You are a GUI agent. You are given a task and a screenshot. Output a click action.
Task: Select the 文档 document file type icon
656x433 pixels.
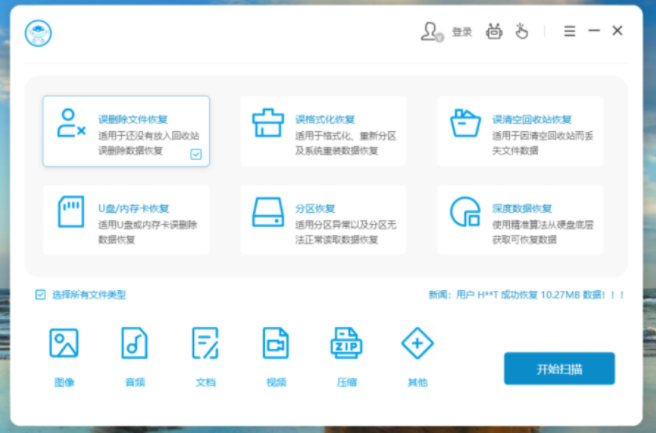tap(205, 343)
